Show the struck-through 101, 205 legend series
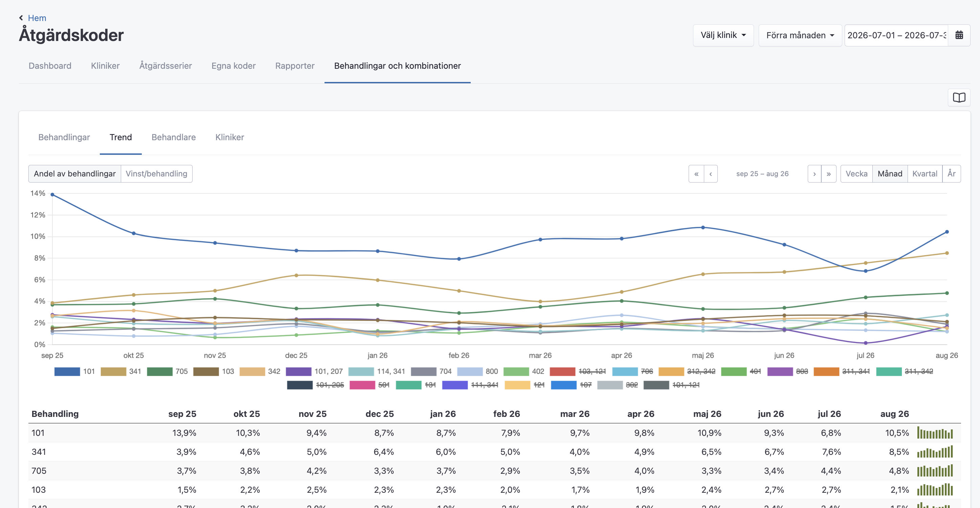The image size is (980, 508). pos(315,385)
